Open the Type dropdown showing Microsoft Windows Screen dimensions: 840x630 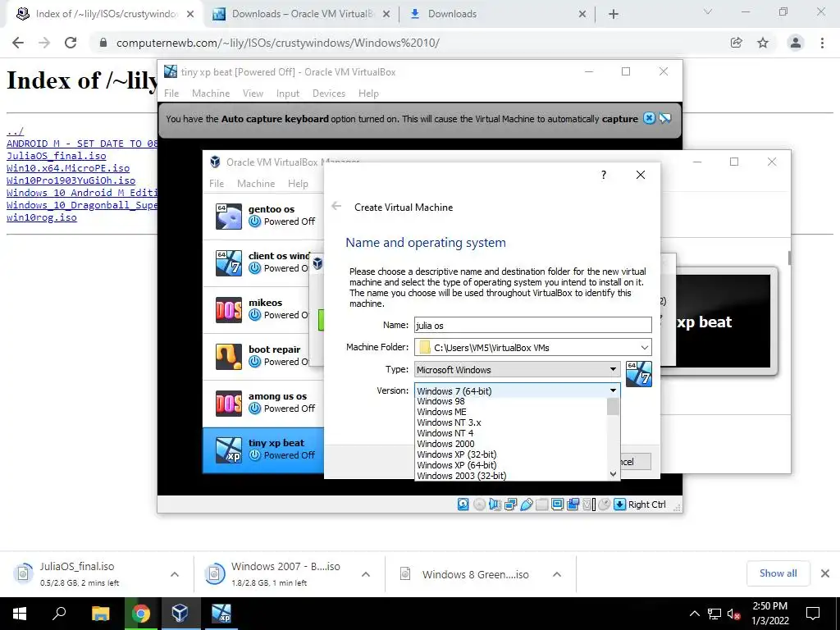[x=518, y=370]
